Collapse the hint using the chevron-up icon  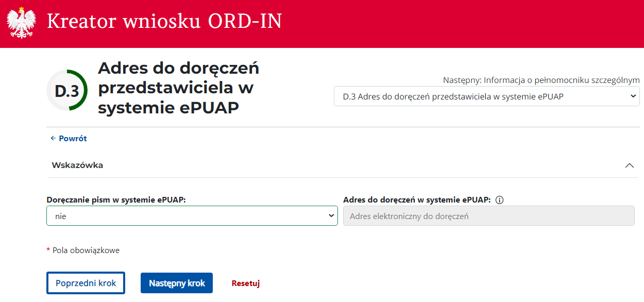click(x=629, y=165)
